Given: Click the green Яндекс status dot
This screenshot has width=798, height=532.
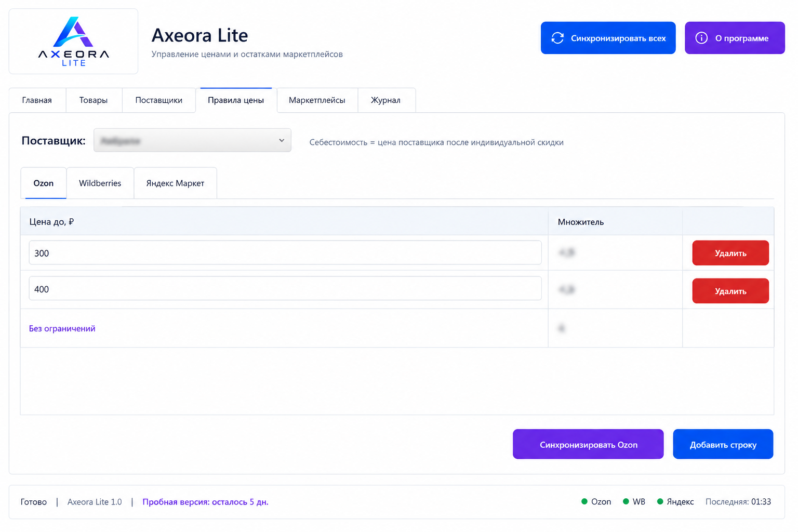Looking at the screenshot, I should pyautogui.click(x=660, y=501).
